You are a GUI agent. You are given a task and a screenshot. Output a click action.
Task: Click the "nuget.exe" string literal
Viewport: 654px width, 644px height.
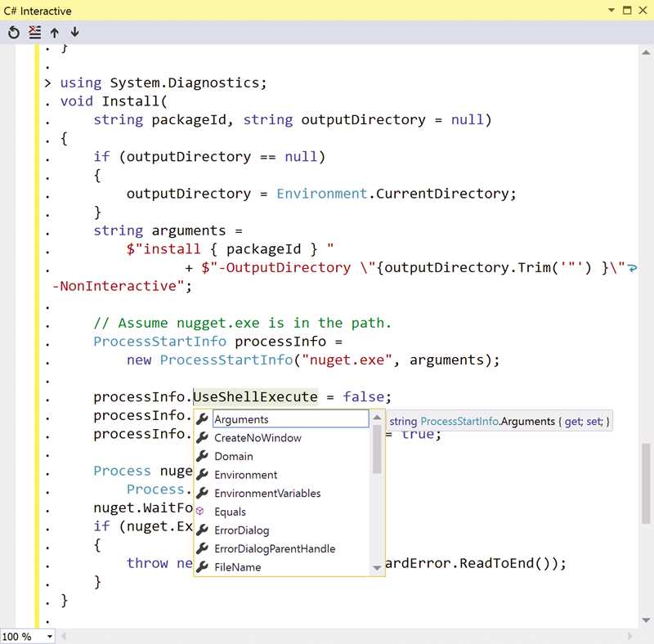347,360
